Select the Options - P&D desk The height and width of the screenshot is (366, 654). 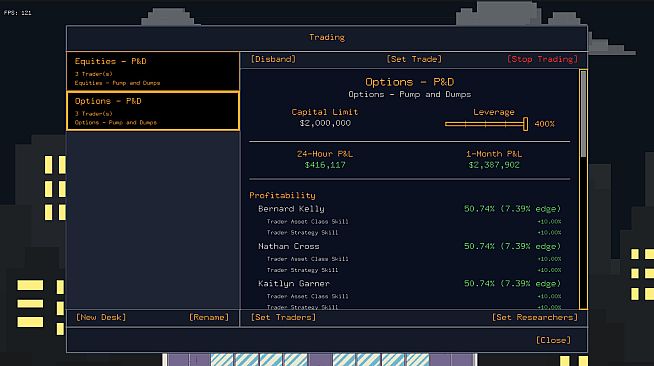pos(153,111)
